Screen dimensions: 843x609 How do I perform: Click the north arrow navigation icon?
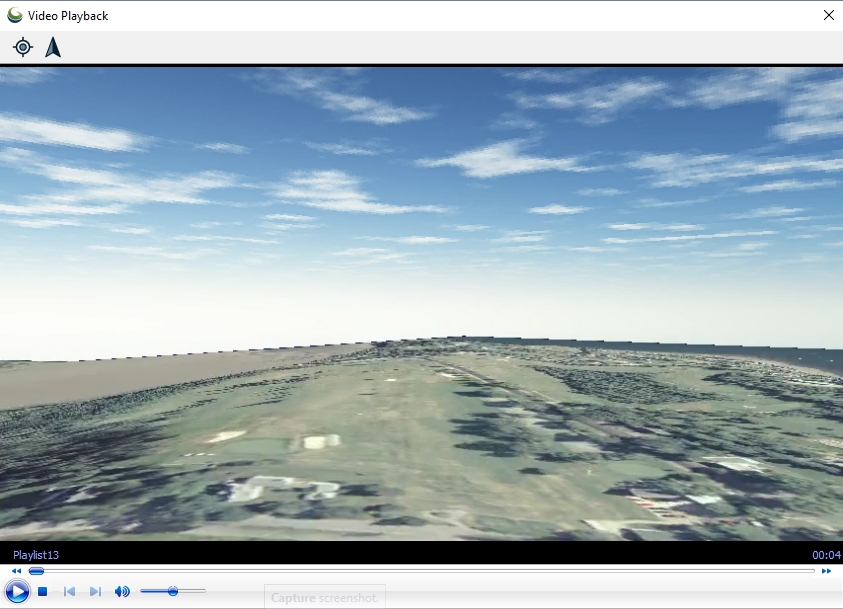point(53,47)
